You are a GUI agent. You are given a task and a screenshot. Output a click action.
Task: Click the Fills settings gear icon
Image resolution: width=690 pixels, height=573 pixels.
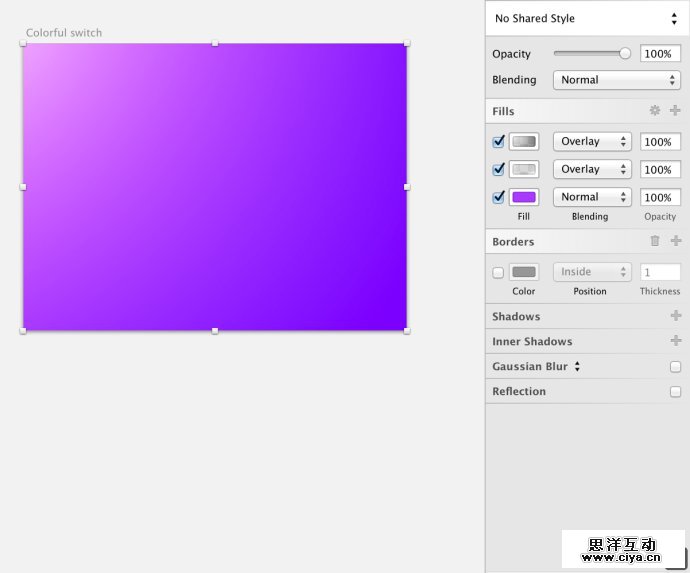[x=655, y=111]
